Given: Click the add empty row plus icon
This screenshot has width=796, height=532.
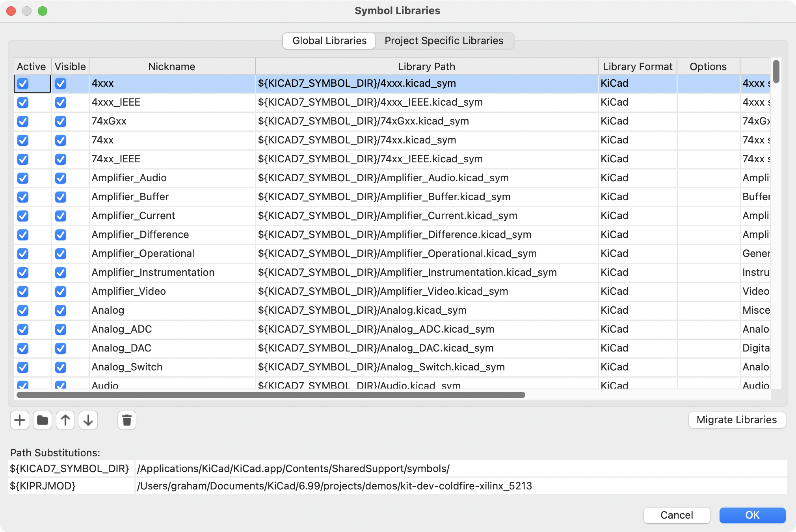Looking at the screenshot, I should click(x=20, y=420).
